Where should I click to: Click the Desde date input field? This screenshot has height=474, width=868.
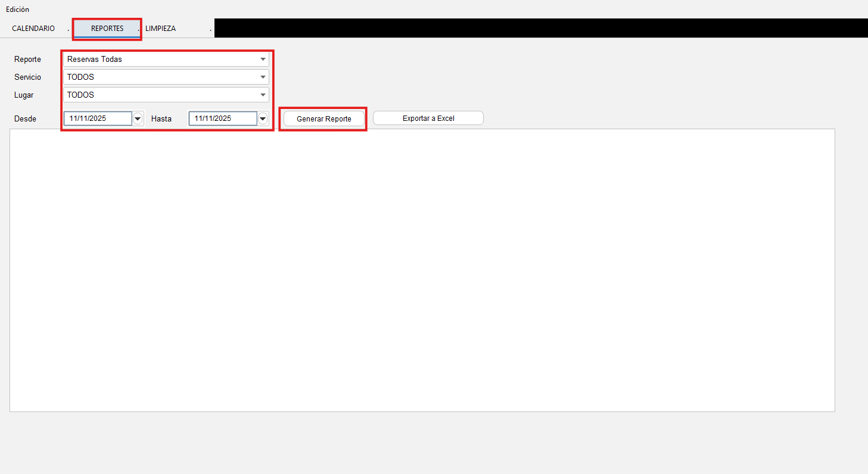(x=98, y=118)
